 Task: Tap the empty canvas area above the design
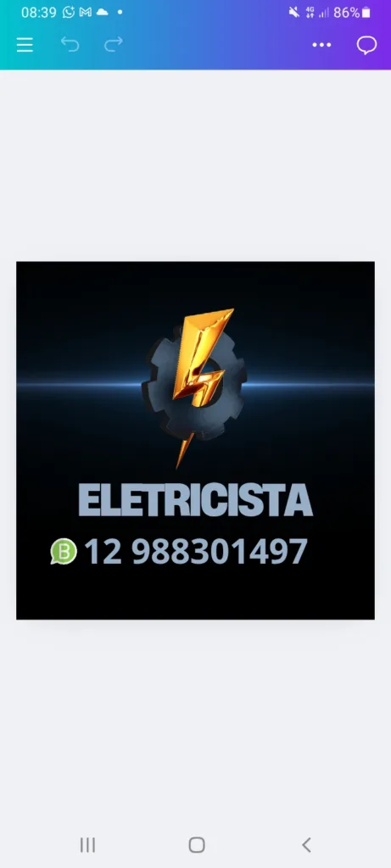[195, 165]
